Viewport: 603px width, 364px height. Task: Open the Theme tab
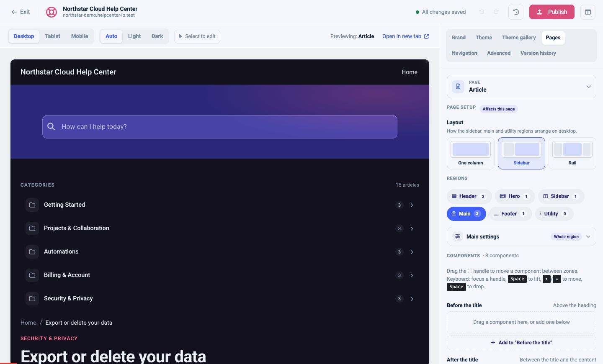484,38
